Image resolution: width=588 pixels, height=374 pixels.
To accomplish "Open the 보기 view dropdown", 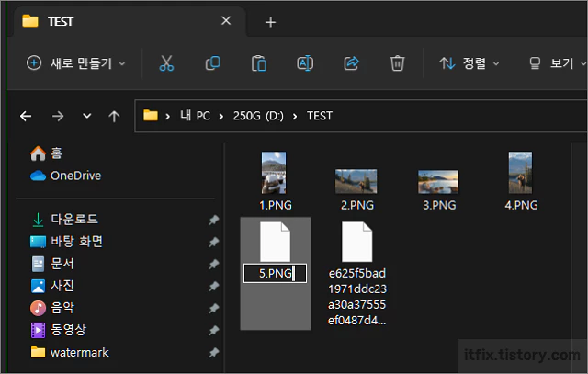I will coord(557,63).
